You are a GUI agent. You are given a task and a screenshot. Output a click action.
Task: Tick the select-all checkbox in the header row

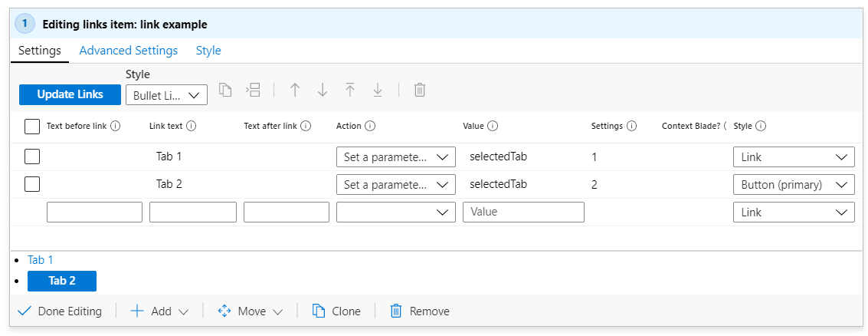point(32,127)
